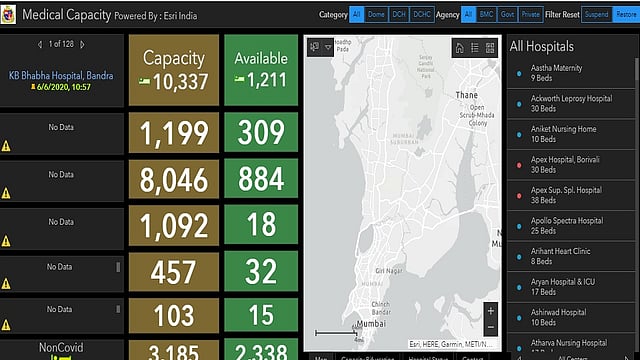Expand the map selection tool dropdown arrow

pyautogui.click(x=328, y=47)
